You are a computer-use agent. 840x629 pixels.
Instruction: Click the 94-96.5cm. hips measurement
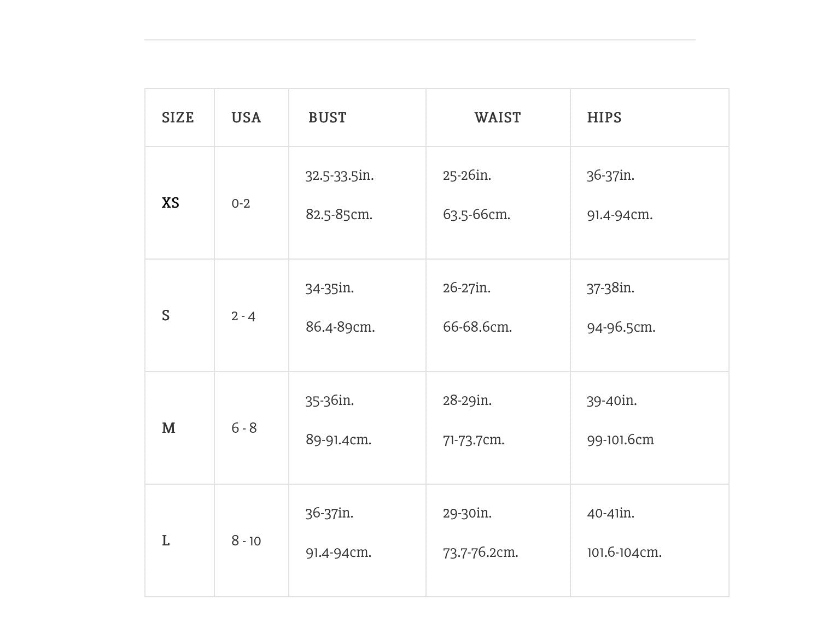621,327
